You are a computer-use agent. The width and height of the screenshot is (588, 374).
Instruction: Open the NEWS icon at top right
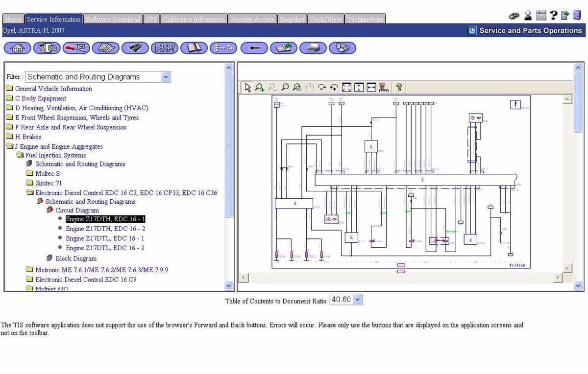[541, 15]
